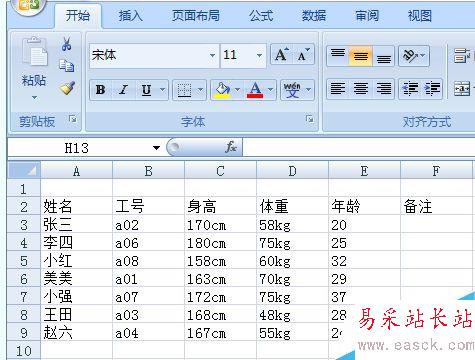The image size is (475, 360).
Task: Toggle Top Align
Action: click(338, 56)
